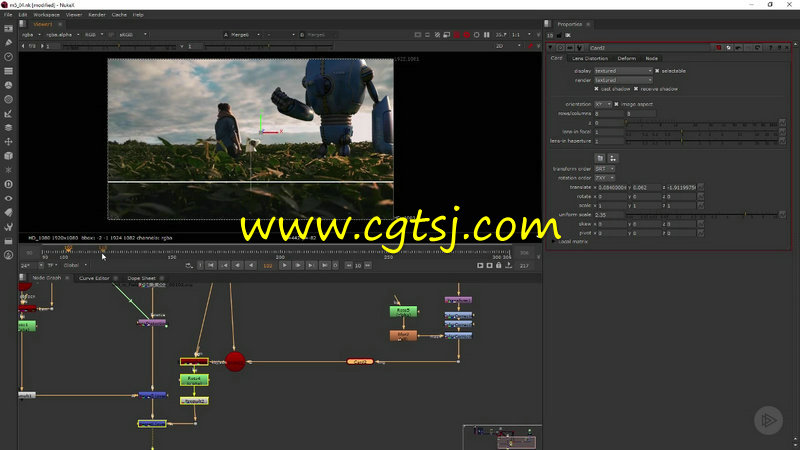Open the Transform nodes toolbar icon
This screenshot has height=450, width=800.
[x=8, y=142]
